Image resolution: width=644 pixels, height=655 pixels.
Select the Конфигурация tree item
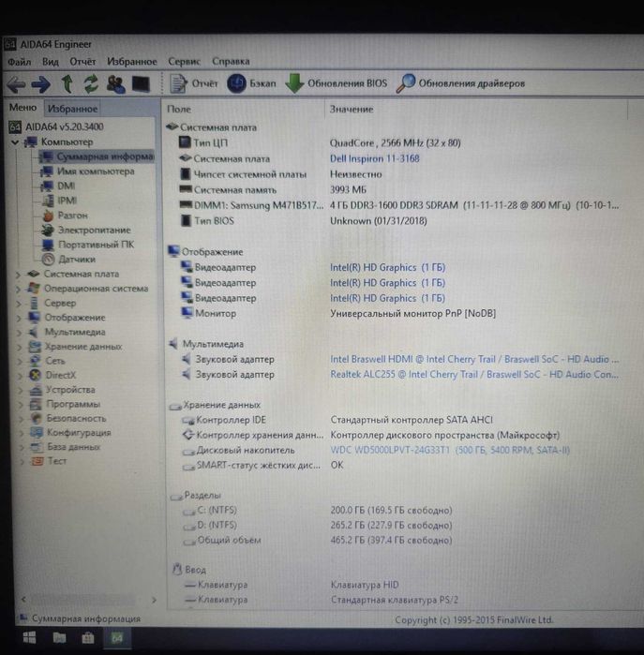pos(70,432)
